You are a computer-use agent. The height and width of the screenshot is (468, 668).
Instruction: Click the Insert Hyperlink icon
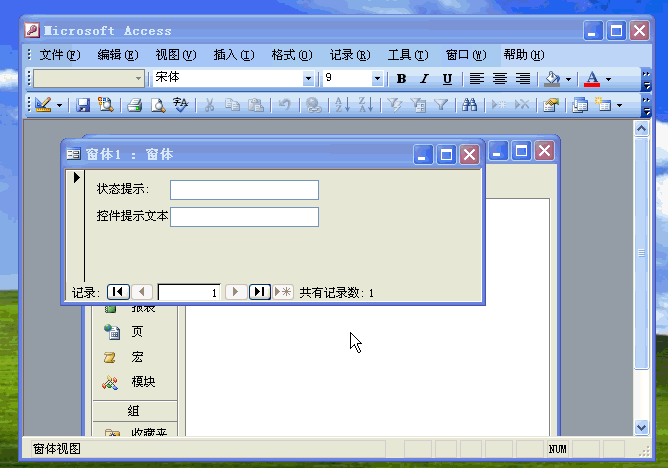point(314,105)
